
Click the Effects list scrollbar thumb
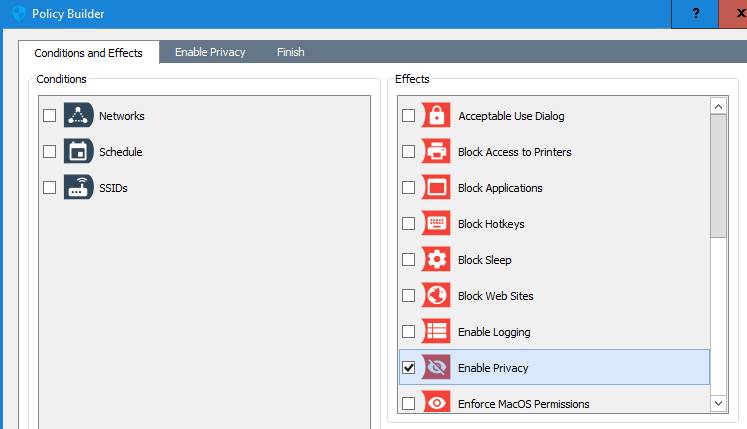[x=718, y=176]
